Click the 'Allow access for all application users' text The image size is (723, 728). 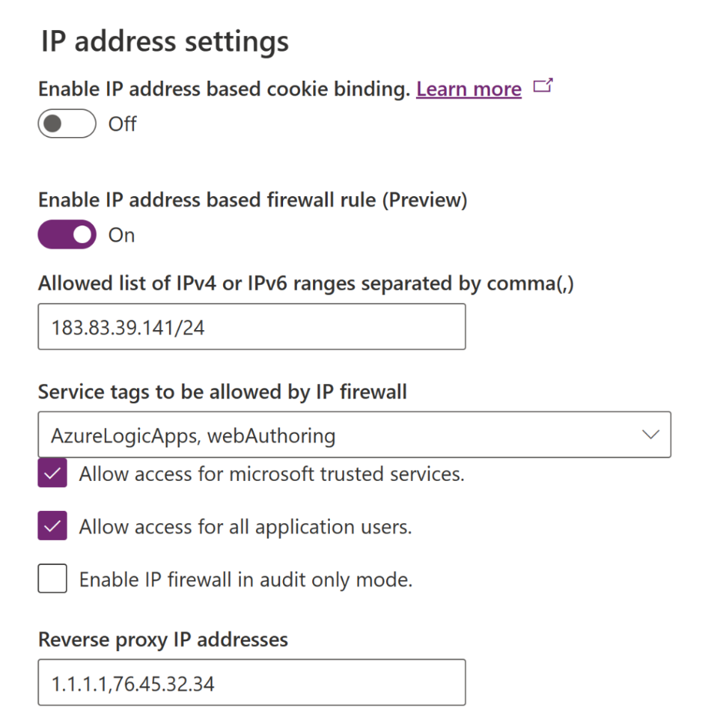click(245, 527)
